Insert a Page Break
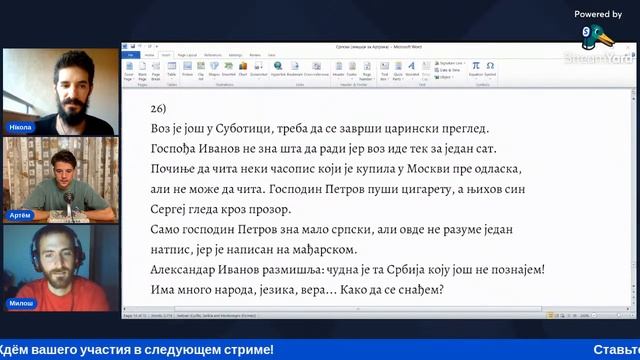Screen dimensions: 640x360 point(156,71)
